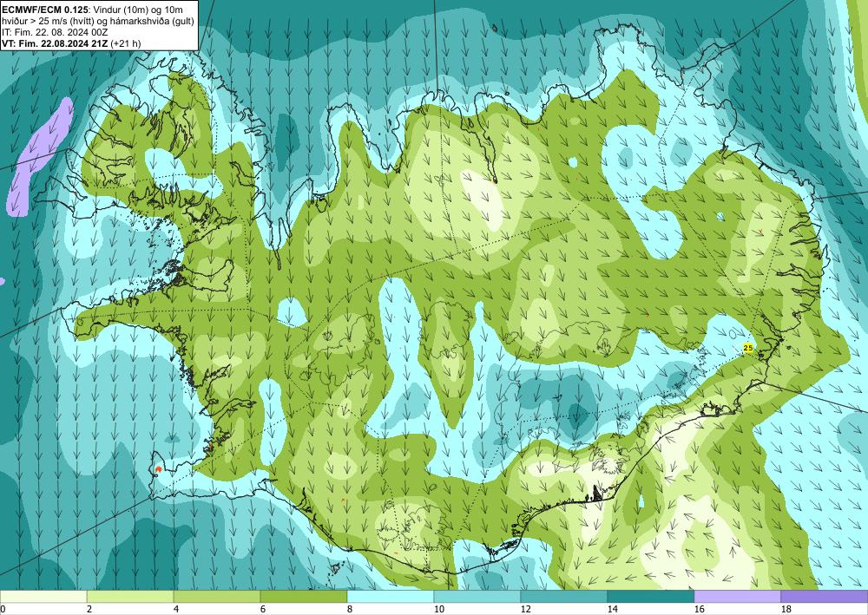Click the 4–6 m/s green legend swatch
The width and height of the screenshot is (868, 615).
217,597
